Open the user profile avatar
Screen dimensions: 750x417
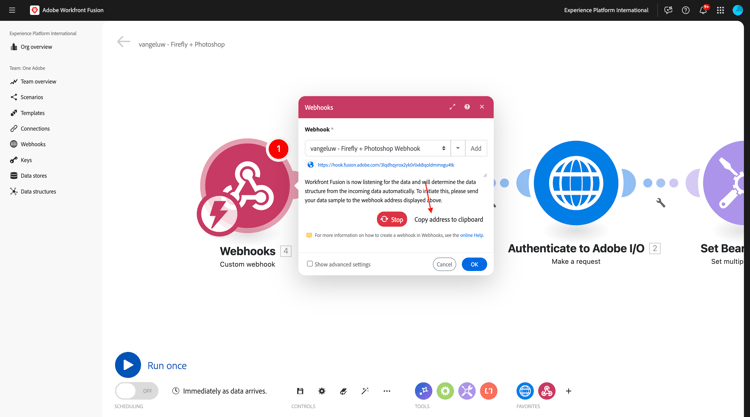tap(738, 10)
